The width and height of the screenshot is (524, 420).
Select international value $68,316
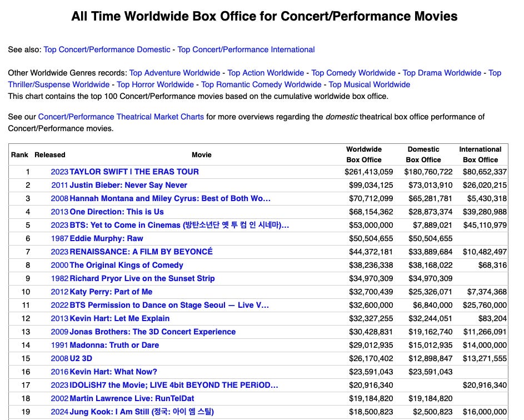pos(492,266)
